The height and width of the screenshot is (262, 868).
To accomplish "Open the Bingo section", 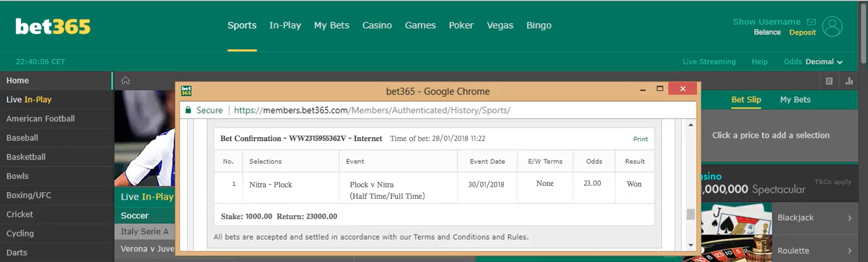I will (x=539, y=25).
